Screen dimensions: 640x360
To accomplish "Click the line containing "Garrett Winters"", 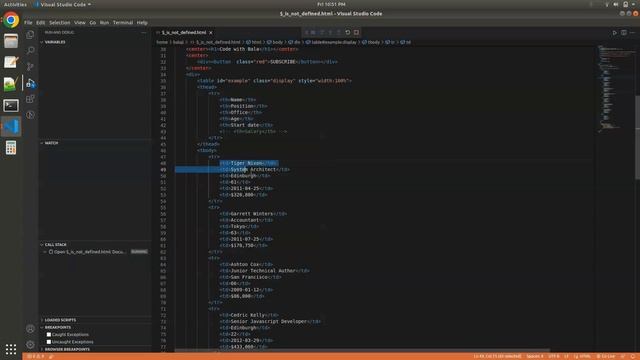I will pyautogui.click(x=253, y=214).
